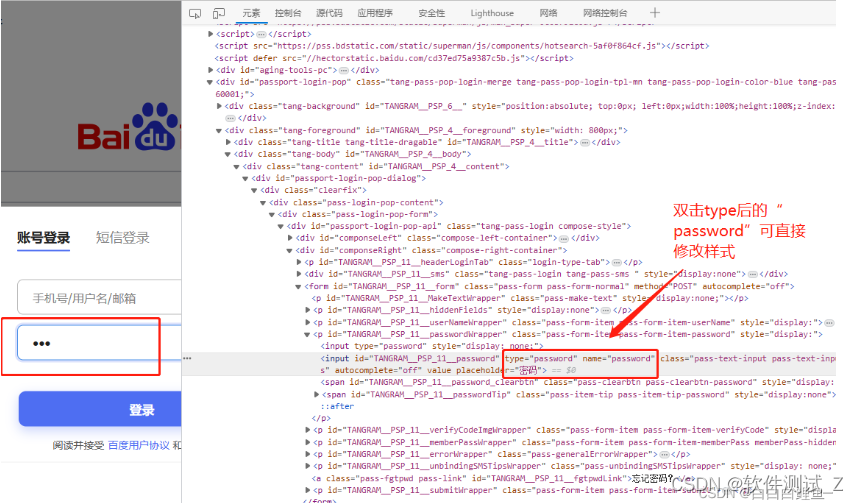
Task: Expand the unbindingSMSTipsWrapper p node
Action: [307, 466]
